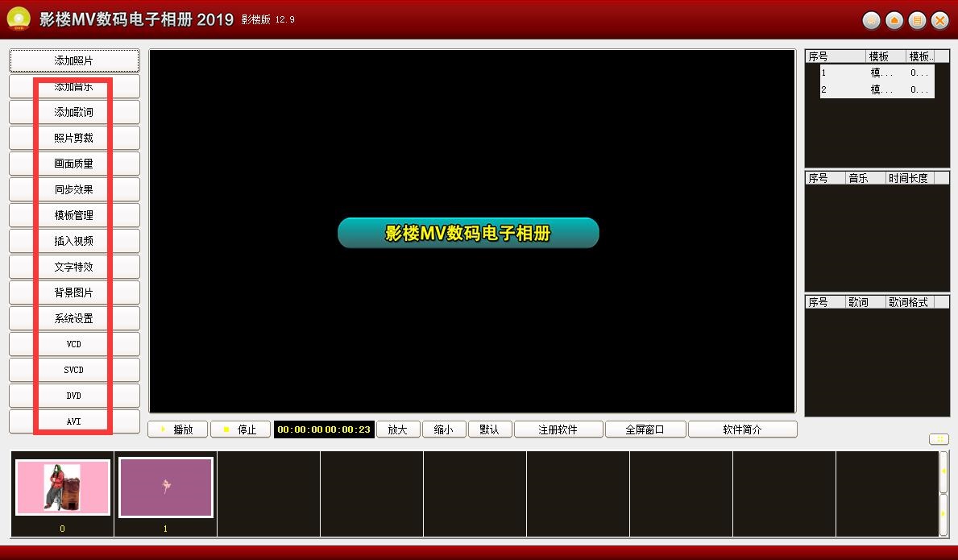The width and height of the screenshot is (958, 560).
Task: Select photo thumbnail numbered 0
Action: pos(62,487)
